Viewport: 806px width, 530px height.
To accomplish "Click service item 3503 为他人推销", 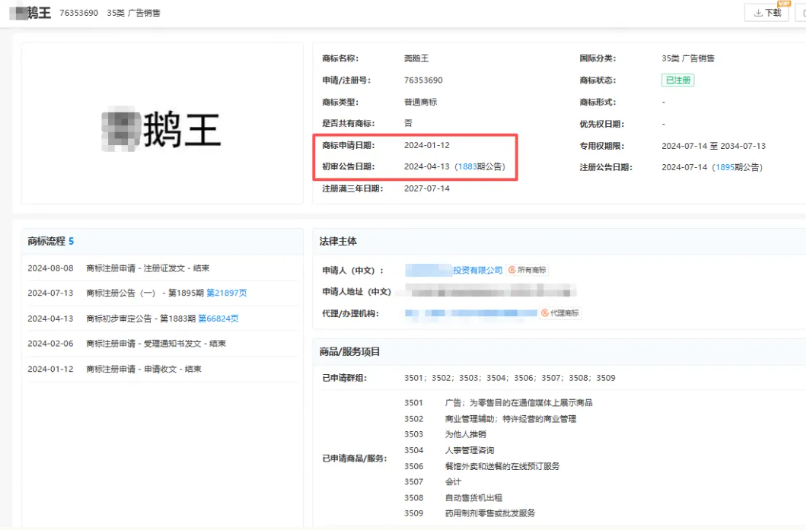I will 445,434.
